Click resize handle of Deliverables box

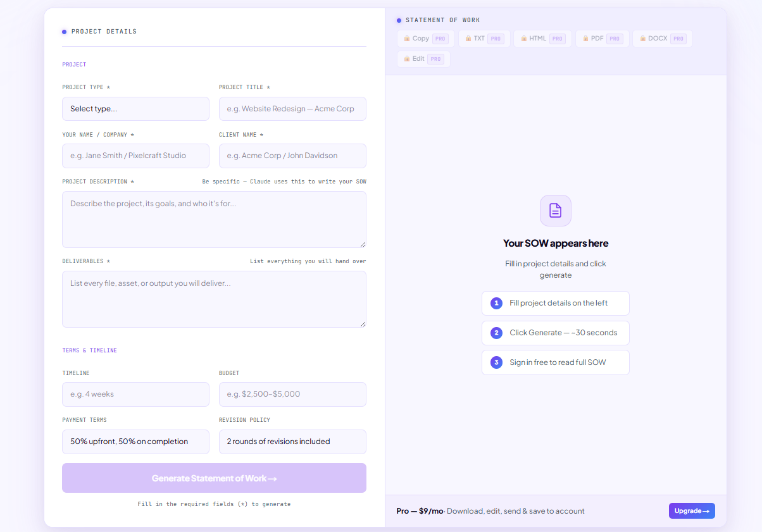click(363, 324)
